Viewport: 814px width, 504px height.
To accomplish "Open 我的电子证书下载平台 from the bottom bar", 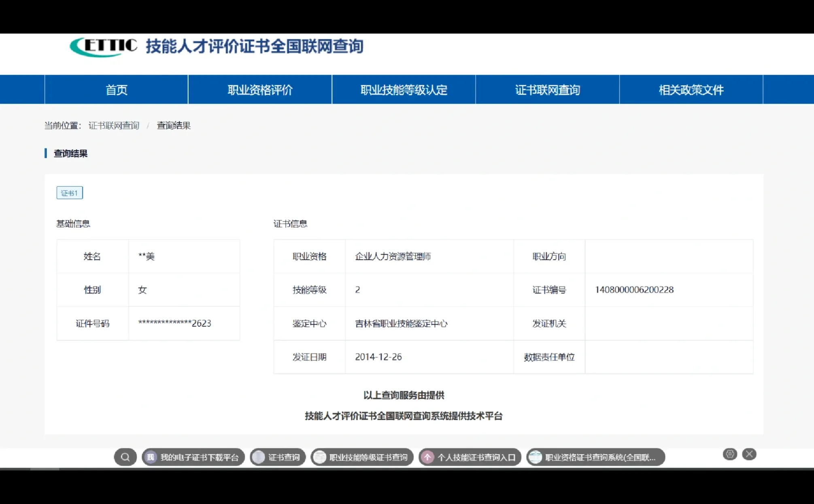I will click(x=193, y=457).
